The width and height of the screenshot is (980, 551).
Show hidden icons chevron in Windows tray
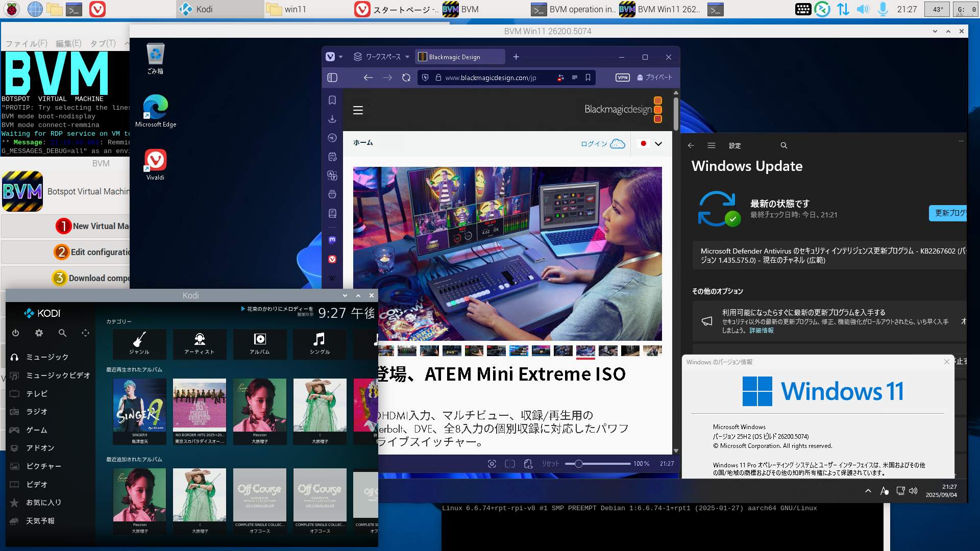click(868, 491)
